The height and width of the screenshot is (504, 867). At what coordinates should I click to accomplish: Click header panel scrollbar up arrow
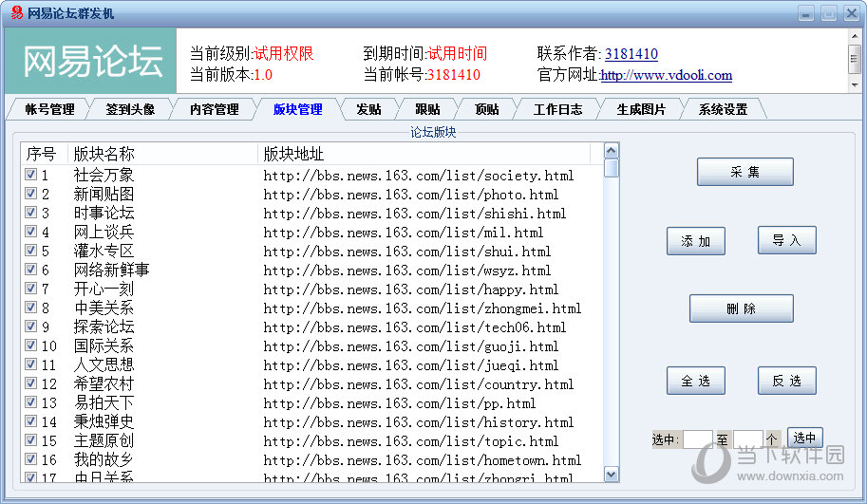click(x=855, y=36)
